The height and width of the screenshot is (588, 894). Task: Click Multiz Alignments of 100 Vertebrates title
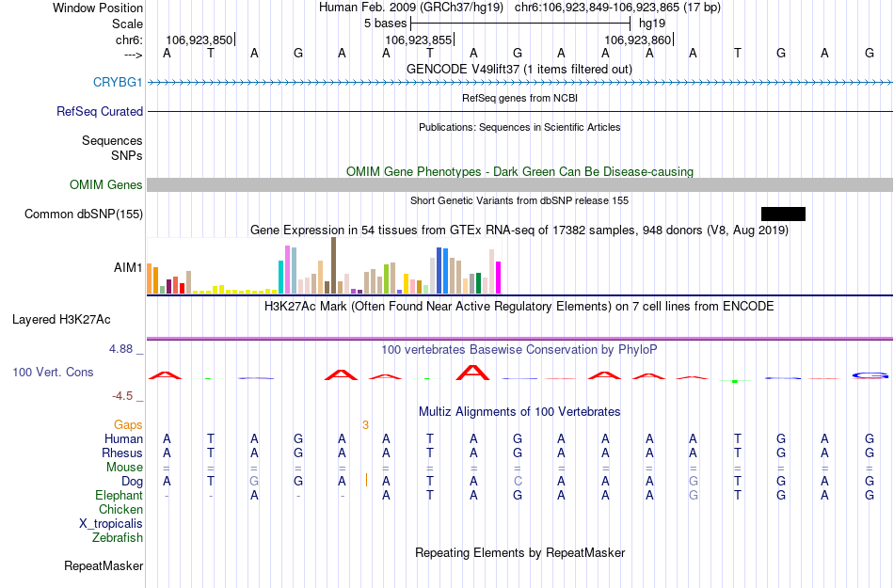click(x=519, y=412)
